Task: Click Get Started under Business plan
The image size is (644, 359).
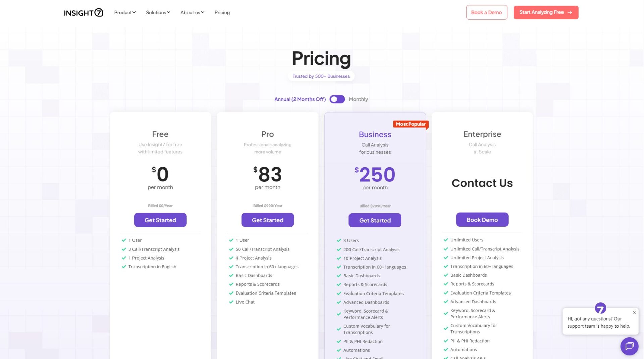Action: pyautogui.click(x=375, y=220)
